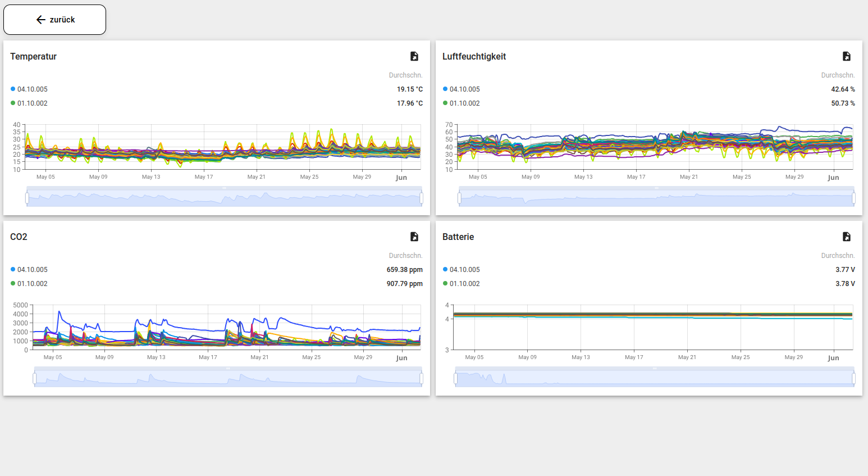Click the left range handle under Temperatur chart
Image resolution: width=868 pixels, height=476 pixels.
click(27, 198)
